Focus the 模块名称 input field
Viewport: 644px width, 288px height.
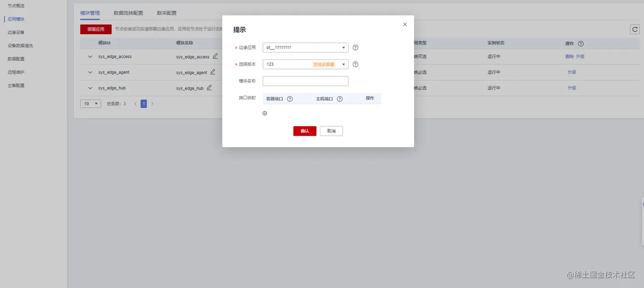click(305, 81)
